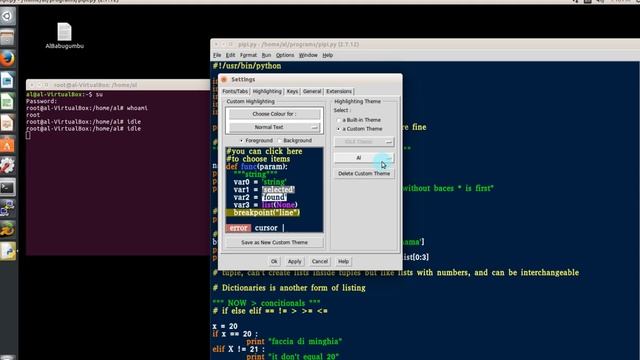Open LibreOffice Impress from the dock
The image size is (640, 360).
(7, 123)
